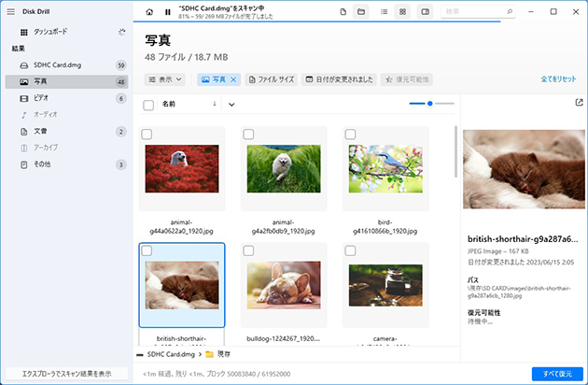Open ダッシュボード in the sidebar
588x385 pixels.
pyautogui.click(x=50, y=32)
